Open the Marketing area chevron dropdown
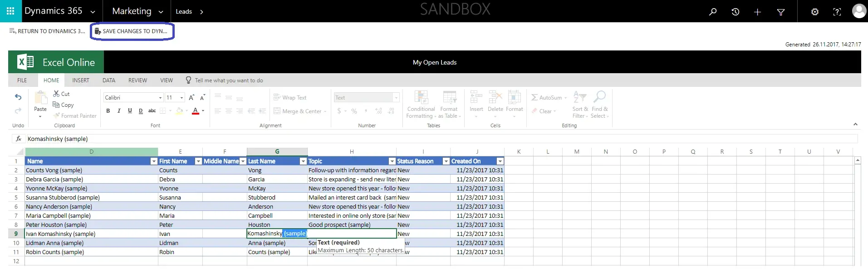 coord(161,12)
